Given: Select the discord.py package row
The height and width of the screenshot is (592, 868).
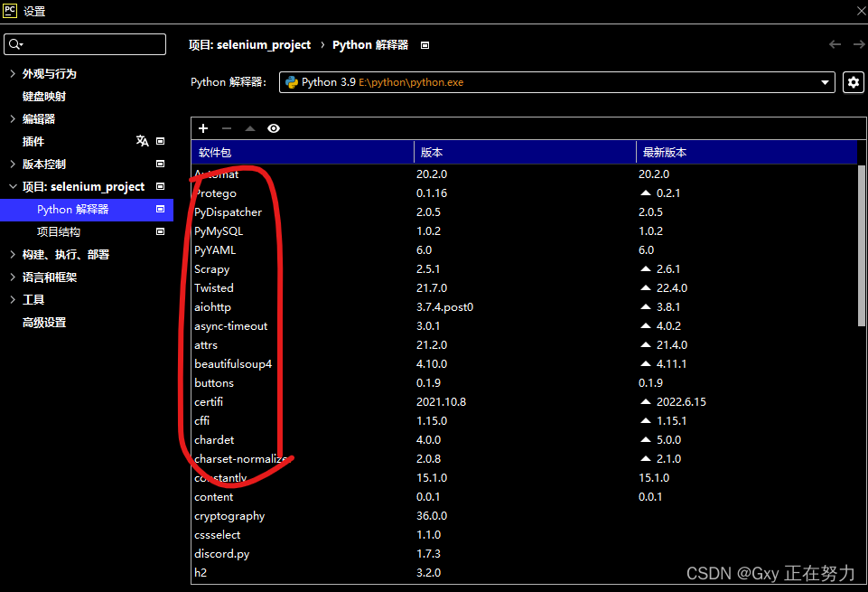Looking at the screenshot, I should pyautogui.click(x=524, y=553).
